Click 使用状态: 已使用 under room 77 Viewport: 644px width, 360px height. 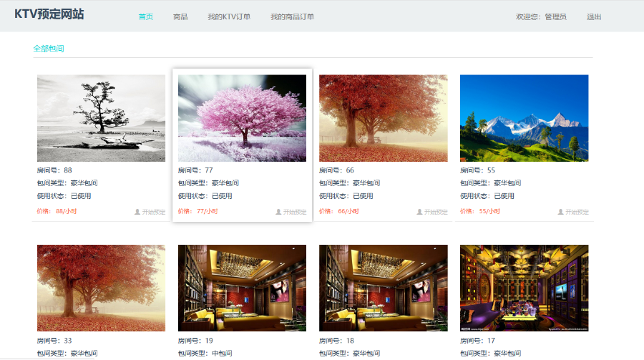coord(205,196)
